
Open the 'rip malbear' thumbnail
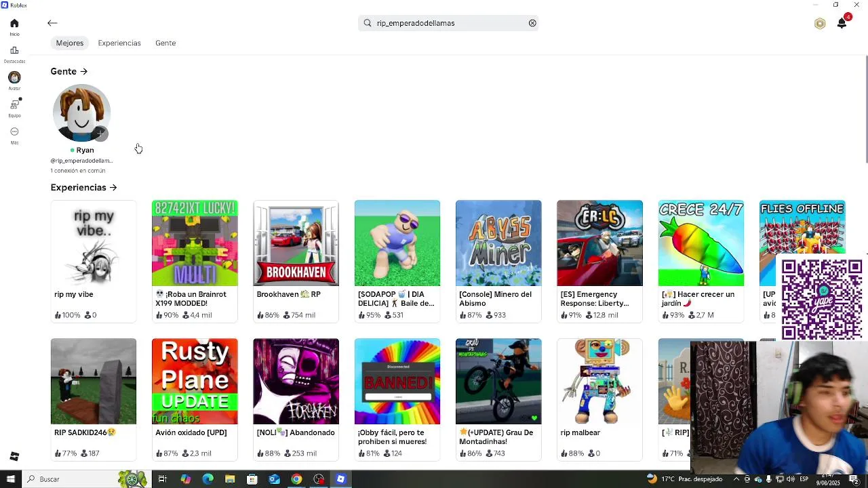pyautogui.click(x=599, y=381)
